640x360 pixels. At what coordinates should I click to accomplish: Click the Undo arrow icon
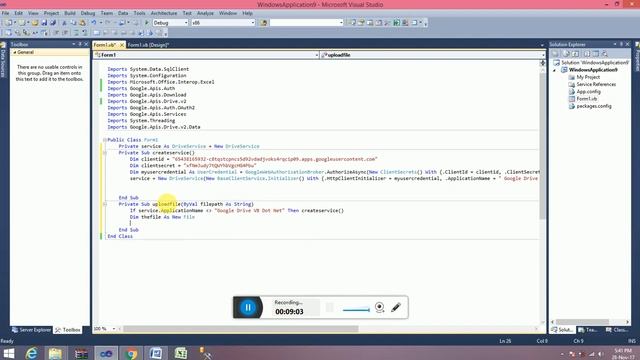(x=93, y=23)
